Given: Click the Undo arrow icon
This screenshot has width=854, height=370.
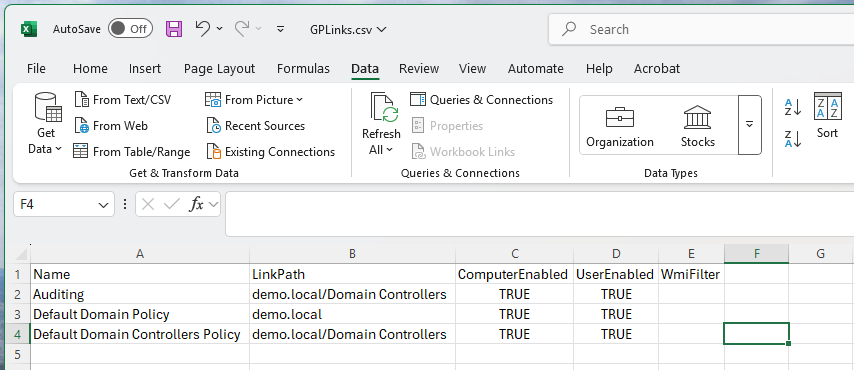Looking at the screenshot, I should pyautogui.click(x=203, y=28).
